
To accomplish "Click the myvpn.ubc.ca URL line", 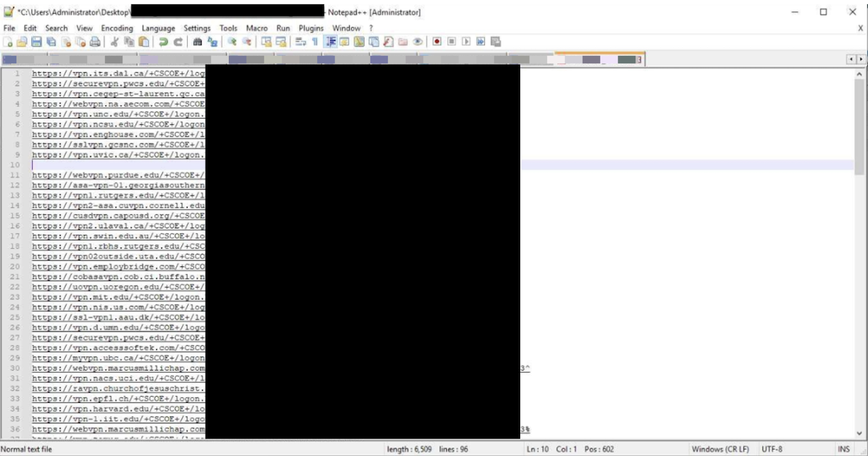I will pos(119,358).
